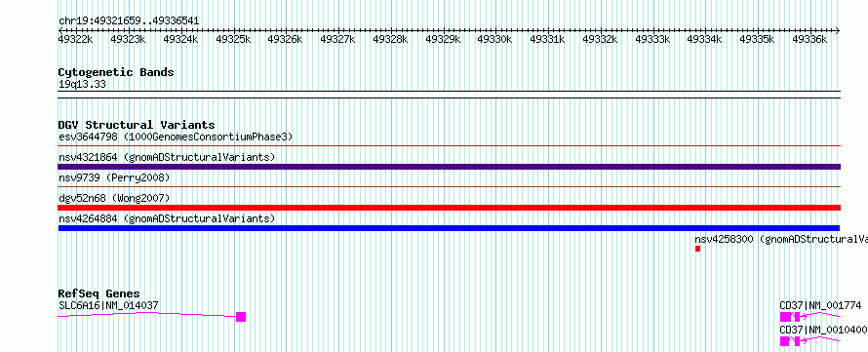Click the 49332k ruler position

600,39
